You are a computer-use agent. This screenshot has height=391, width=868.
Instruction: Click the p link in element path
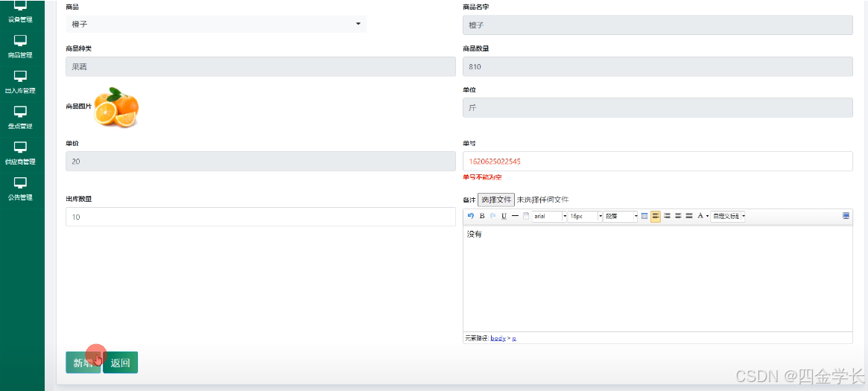[x=513, y=338]
